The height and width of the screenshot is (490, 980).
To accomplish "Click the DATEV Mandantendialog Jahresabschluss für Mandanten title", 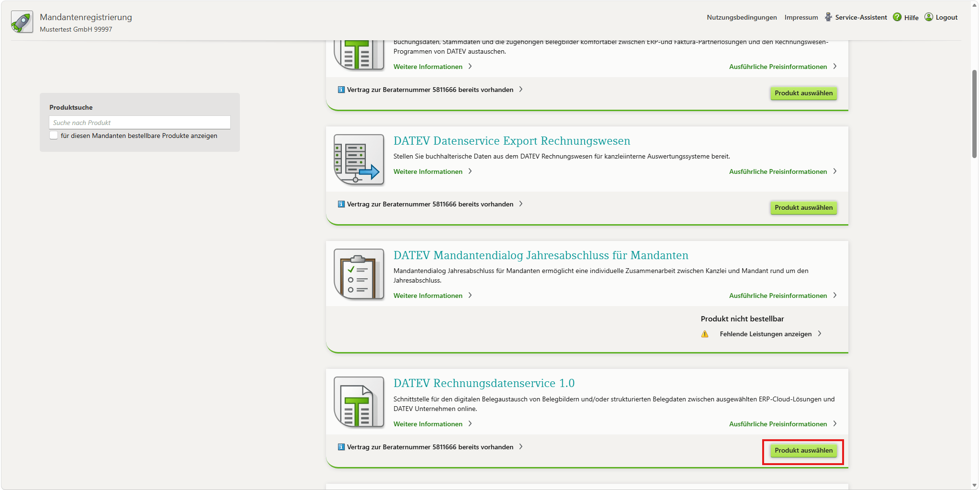I will click(x=541, y=255).
